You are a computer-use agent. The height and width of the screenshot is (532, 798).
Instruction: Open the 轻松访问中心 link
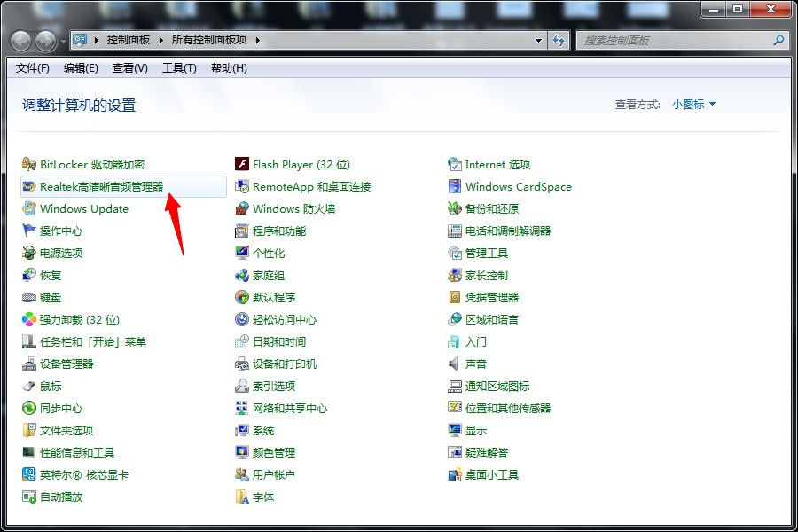click(x=285, y=320)
